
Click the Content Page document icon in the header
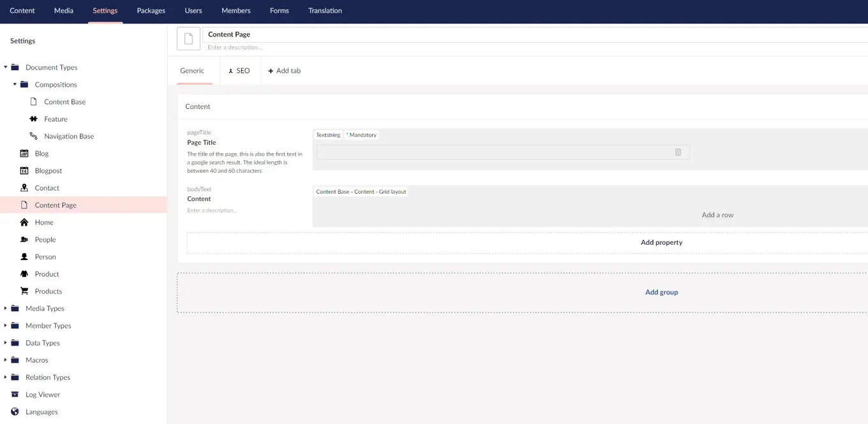[x=188, y=38]
